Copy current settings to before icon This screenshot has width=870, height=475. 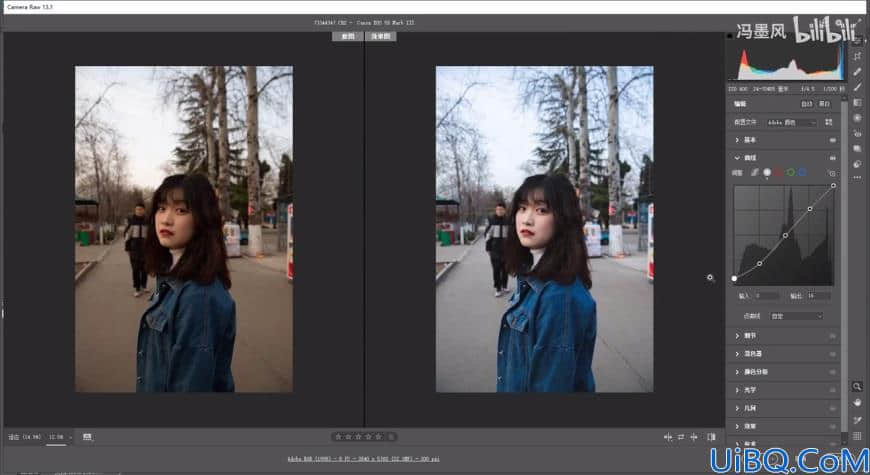pos(694,437)
